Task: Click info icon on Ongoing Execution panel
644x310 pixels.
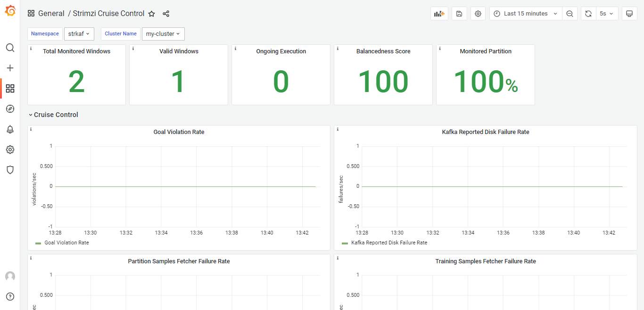Action: (235, 49)
